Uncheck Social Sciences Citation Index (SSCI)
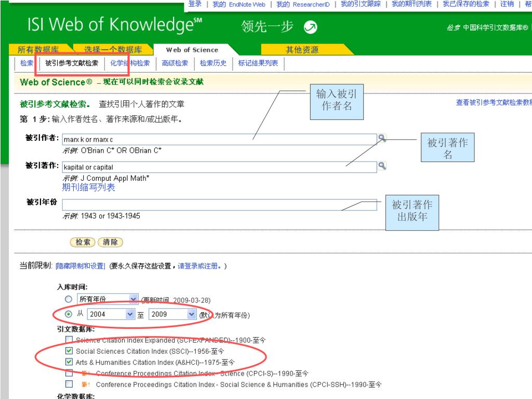Viewport: 532px width, 399px height. pos(69,351)
